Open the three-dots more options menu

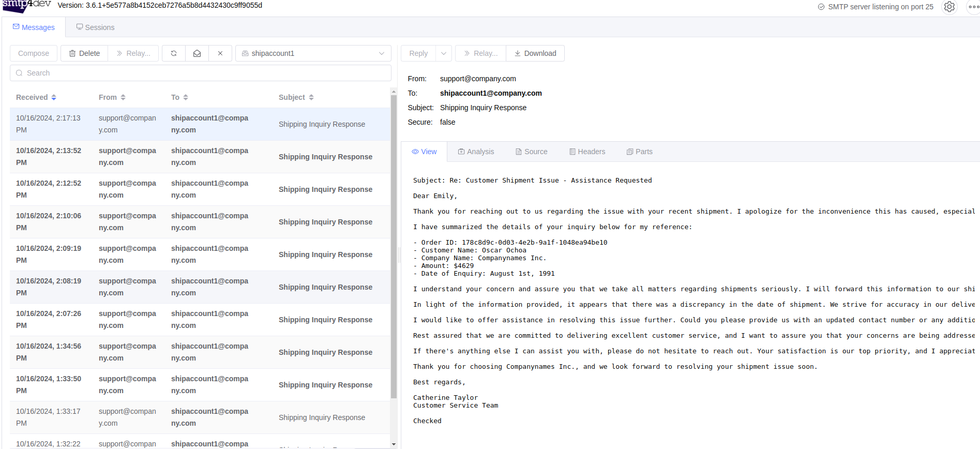(973, 7)
